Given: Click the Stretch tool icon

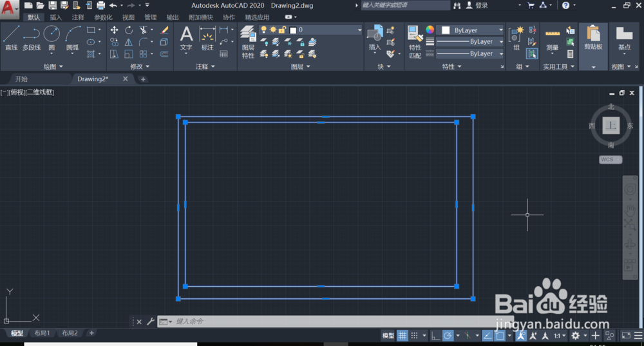Looking at the screenshot, I should (114, 54).
